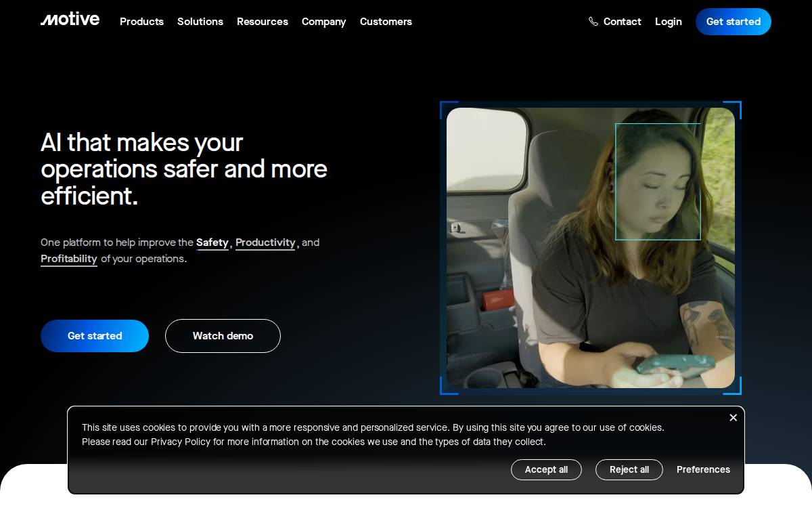
Task: Open the Contact link in header
Action: click(622, 22)
